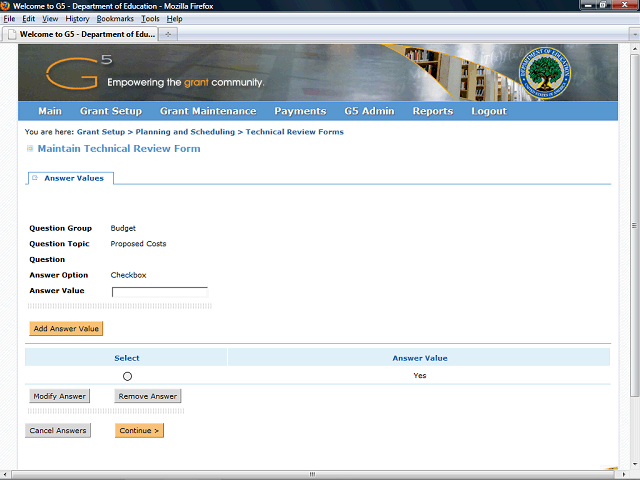Go to the Main navigation item

click(50, 111)
